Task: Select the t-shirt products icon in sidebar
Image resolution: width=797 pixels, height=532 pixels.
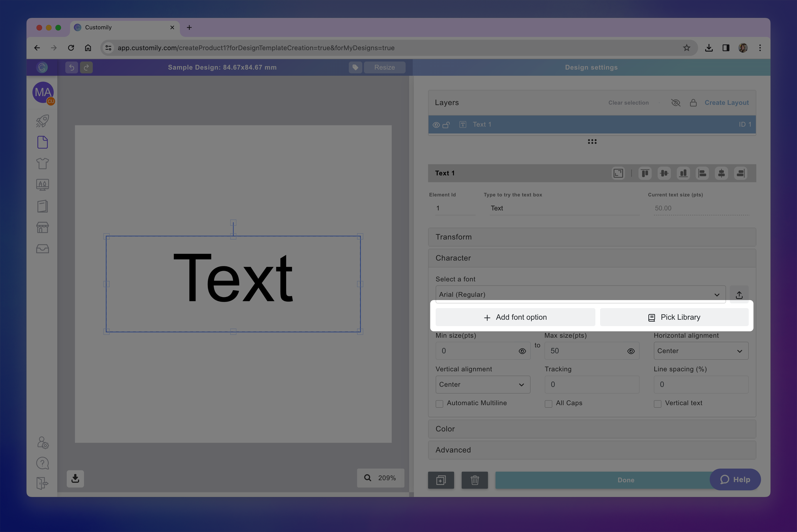Action: pyautogui.click(x=42, y=163)
